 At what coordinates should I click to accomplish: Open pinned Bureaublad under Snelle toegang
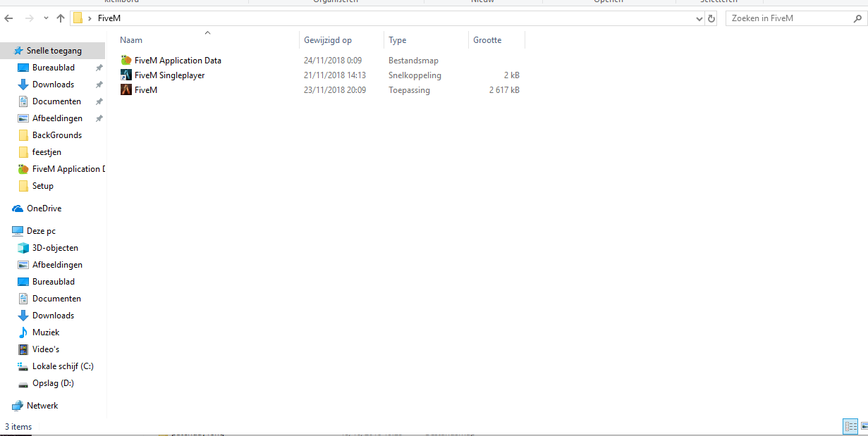click(54, 68)
